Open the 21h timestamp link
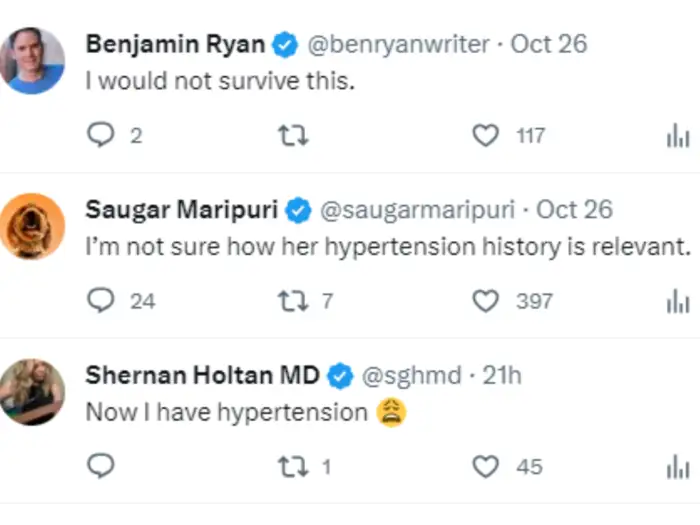The image size is (700, 525). 502,375
